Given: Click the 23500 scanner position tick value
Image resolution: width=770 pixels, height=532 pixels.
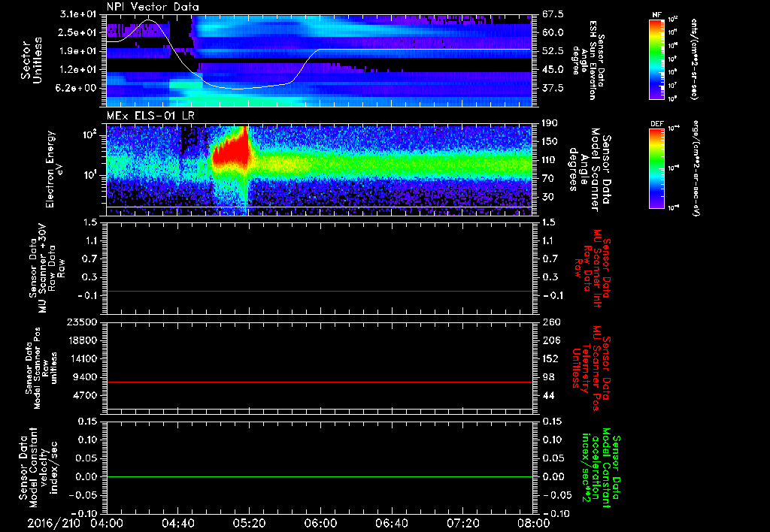Looking at the screenshot, I should 82,322.
